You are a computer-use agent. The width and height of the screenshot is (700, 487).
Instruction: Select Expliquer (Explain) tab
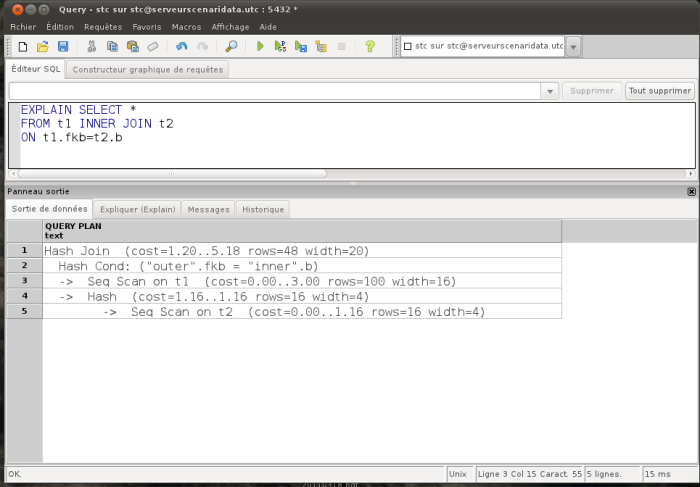point(138,209)
